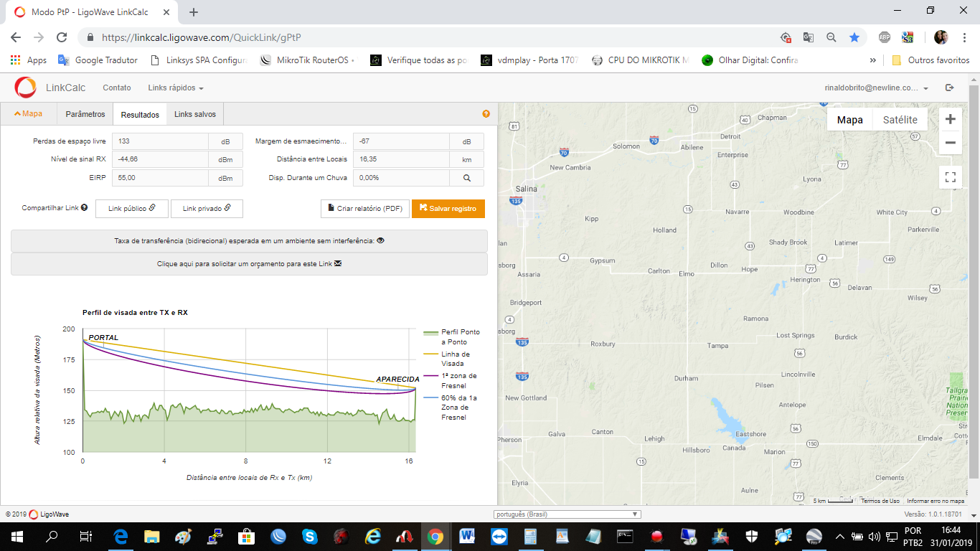Show expected transfer rate with the eye icon

pyautogui.click(x=380, y=241)
